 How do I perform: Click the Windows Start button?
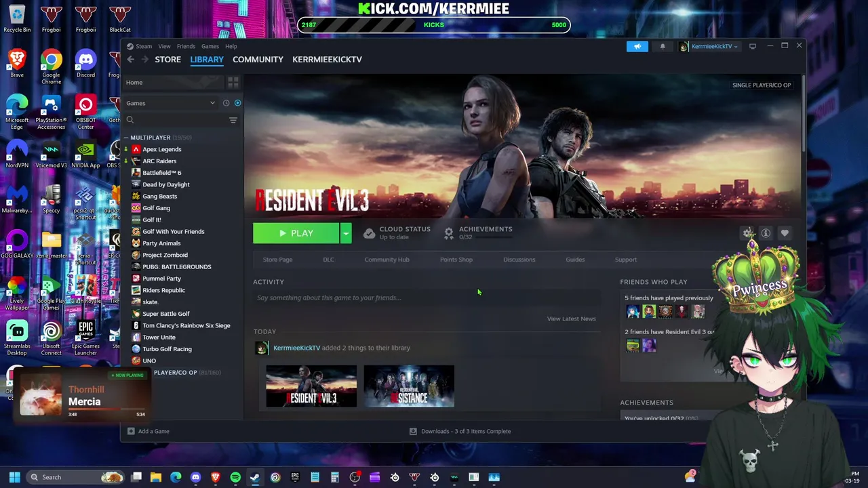click(x=14, y=477)
